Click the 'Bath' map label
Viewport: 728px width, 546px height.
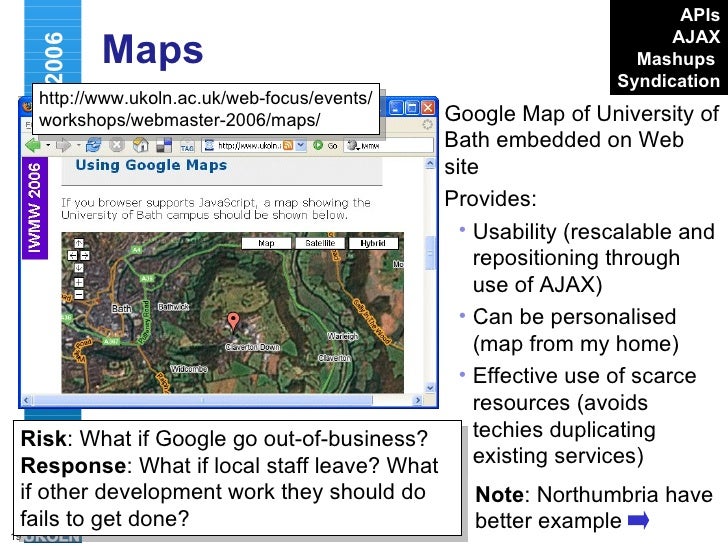pyautogui.click(x=122, y=308)
